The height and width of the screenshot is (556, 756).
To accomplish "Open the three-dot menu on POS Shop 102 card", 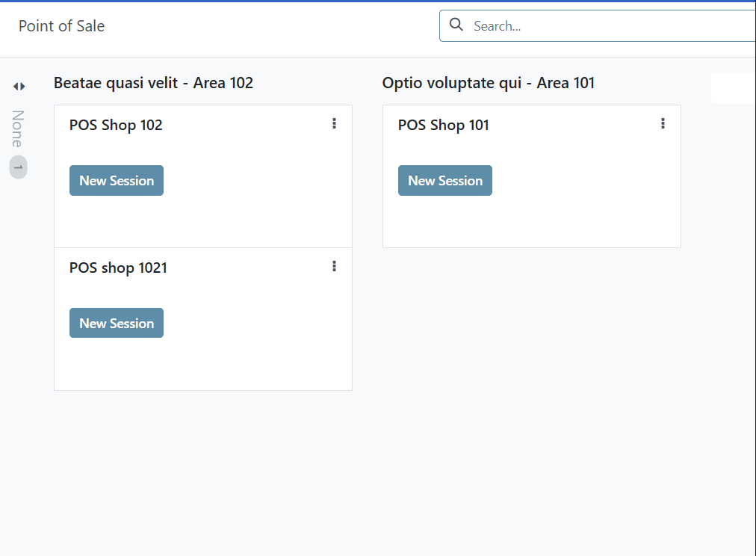I will click(334, 123).
